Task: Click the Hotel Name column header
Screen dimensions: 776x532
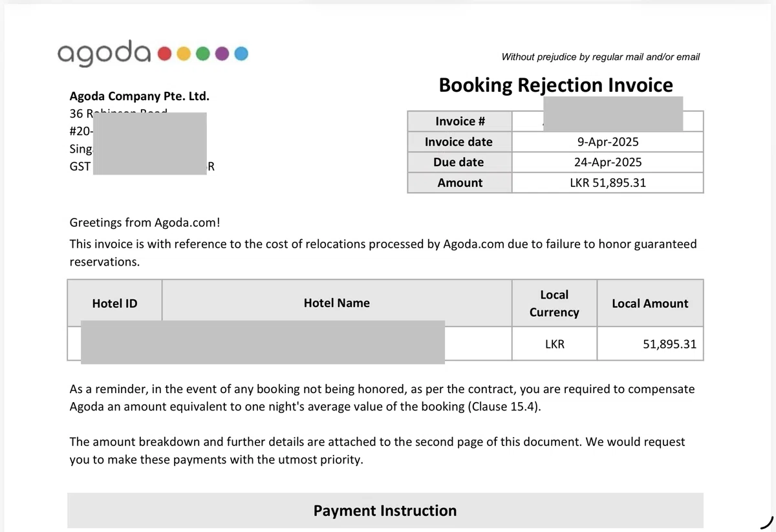Action: tap(337, 303)
